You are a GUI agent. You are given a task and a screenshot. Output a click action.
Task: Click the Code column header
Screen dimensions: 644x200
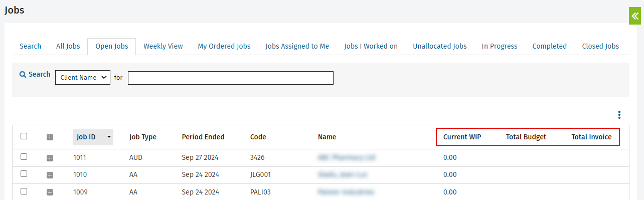tap(258, 137)
